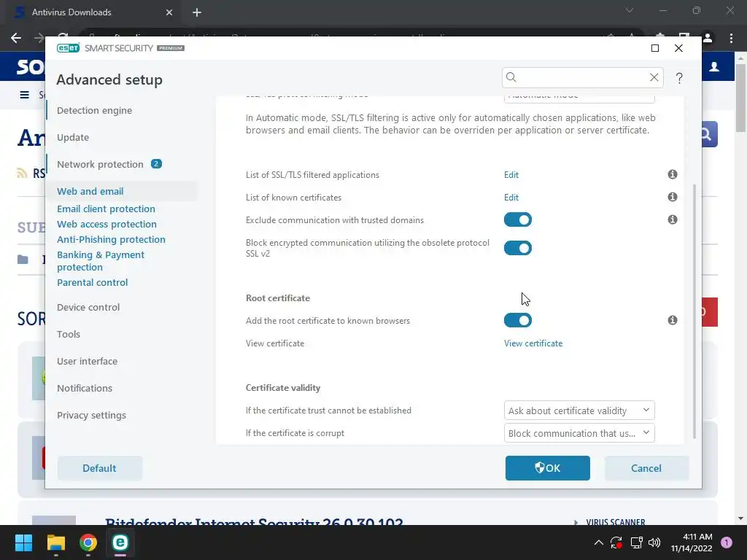Click the View certificate link
Image resolution: width=747 pixels, height=560 pixels.
tap(533, 343)
